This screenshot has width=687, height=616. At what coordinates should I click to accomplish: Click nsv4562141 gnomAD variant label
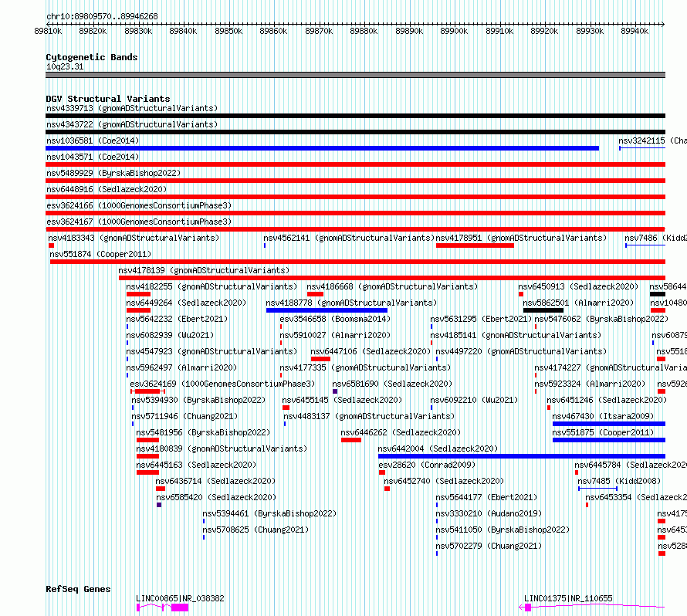[x=349, y=238]
